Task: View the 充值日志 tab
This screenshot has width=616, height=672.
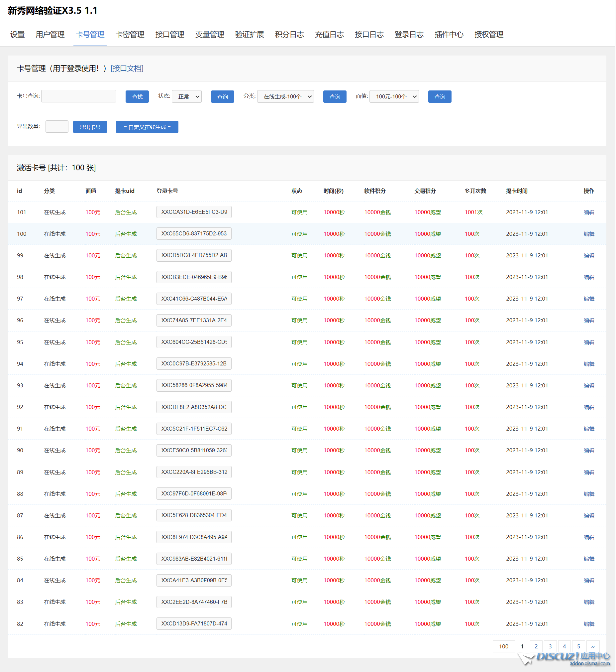Action: click(x=329, y=34)
